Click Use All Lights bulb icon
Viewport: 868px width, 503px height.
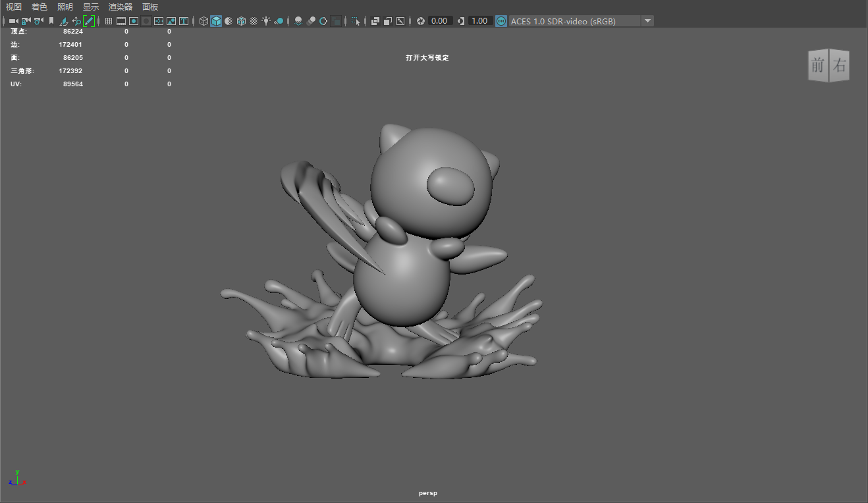pyautogui.click(x=266, y=21)
